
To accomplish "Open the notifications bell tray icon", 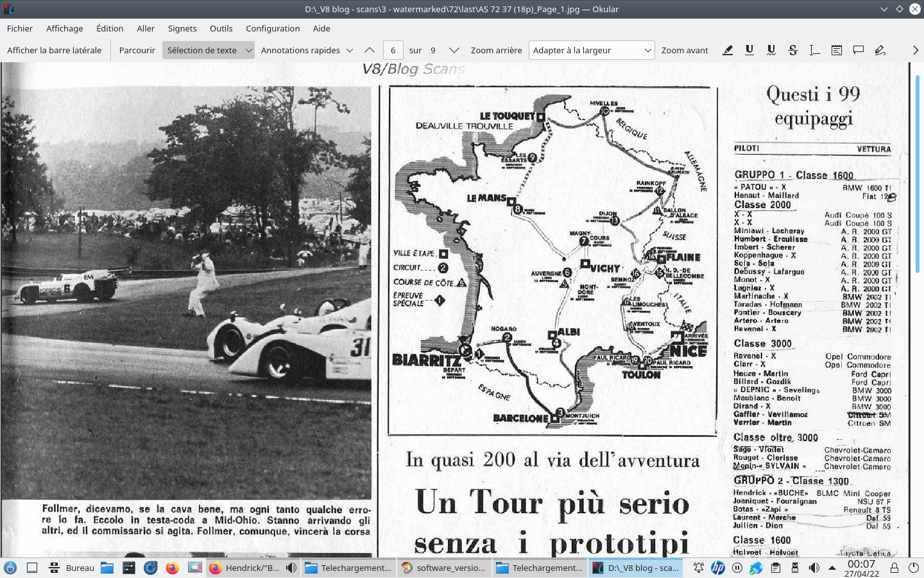I will tap(699, 568).
